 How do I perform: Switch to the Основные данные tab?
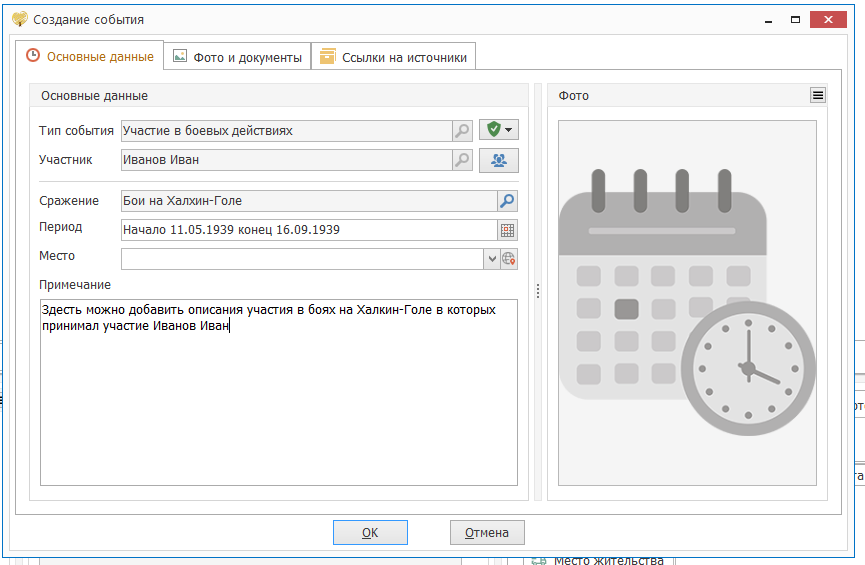point(90,57)
